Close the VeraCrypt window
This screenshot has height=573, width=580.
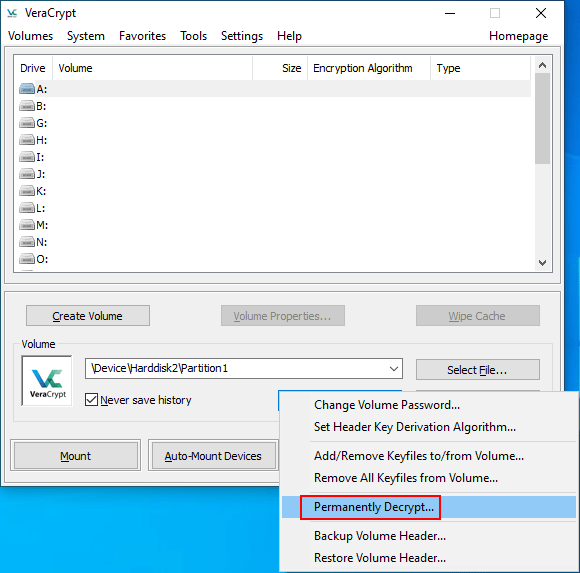541,13
